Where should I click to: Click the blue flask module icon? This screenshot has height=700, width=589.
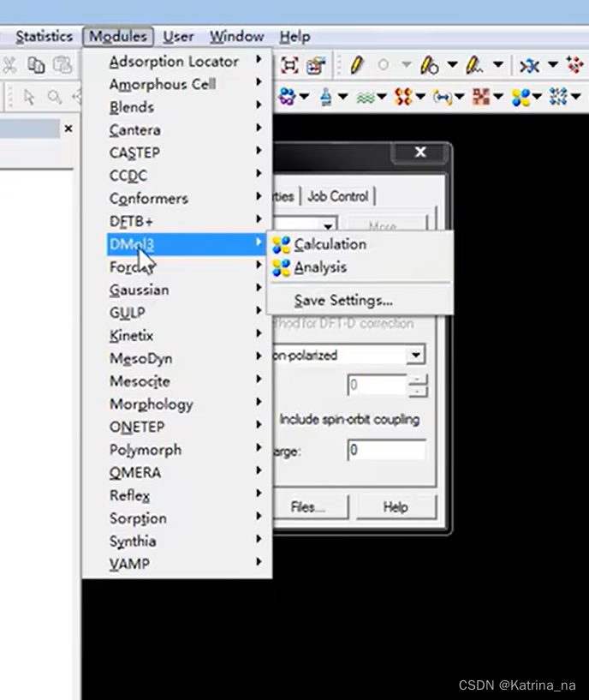pyautogui.click(x=326, y=97)
